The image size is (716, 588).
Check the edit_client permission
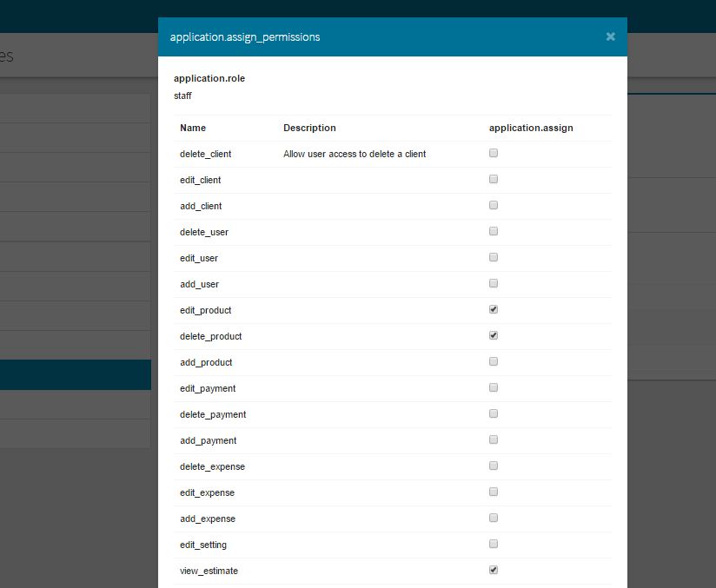[494, 179]
